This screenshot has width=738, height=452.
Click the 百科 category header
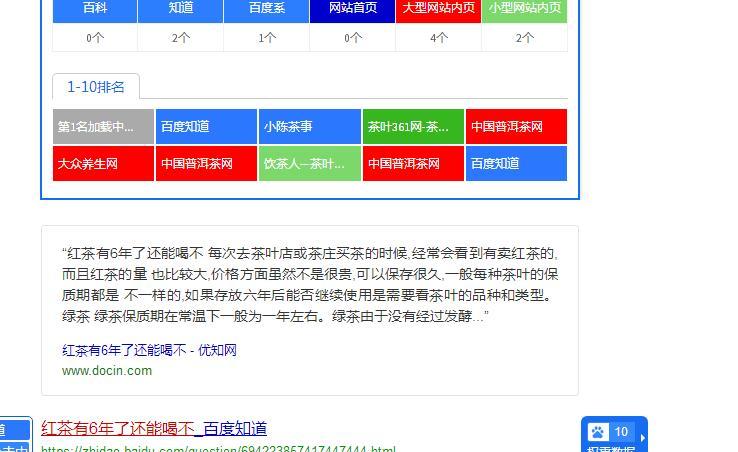(x=95, y=9)
